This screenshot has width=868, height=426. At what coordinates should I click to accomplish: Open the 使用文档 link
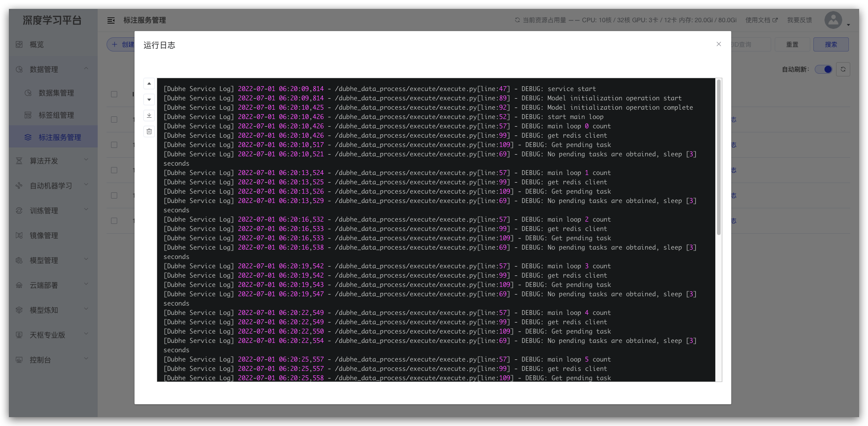pos(761,20)
